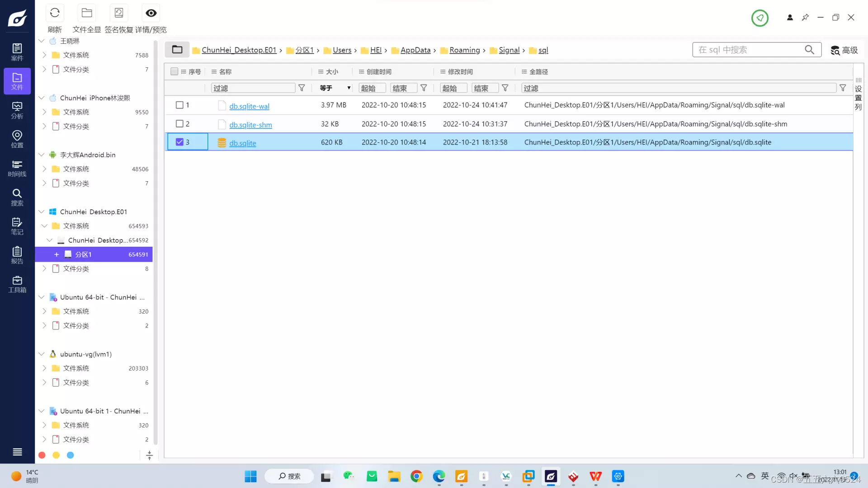Toggle the 详情/预览 eye icon
The height and width of the screenshot is (488, 868).
[x=151, y=13]
